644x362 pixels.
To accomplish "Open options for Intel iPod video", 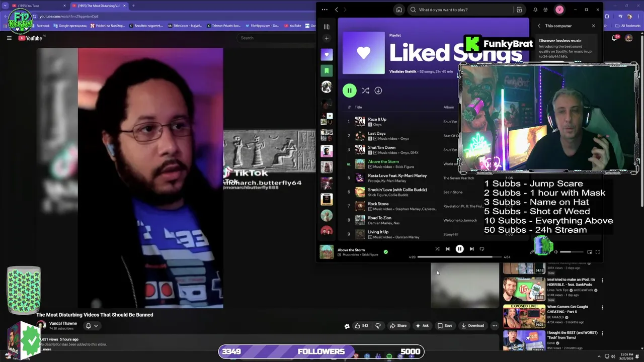I will tap(602, 280).
